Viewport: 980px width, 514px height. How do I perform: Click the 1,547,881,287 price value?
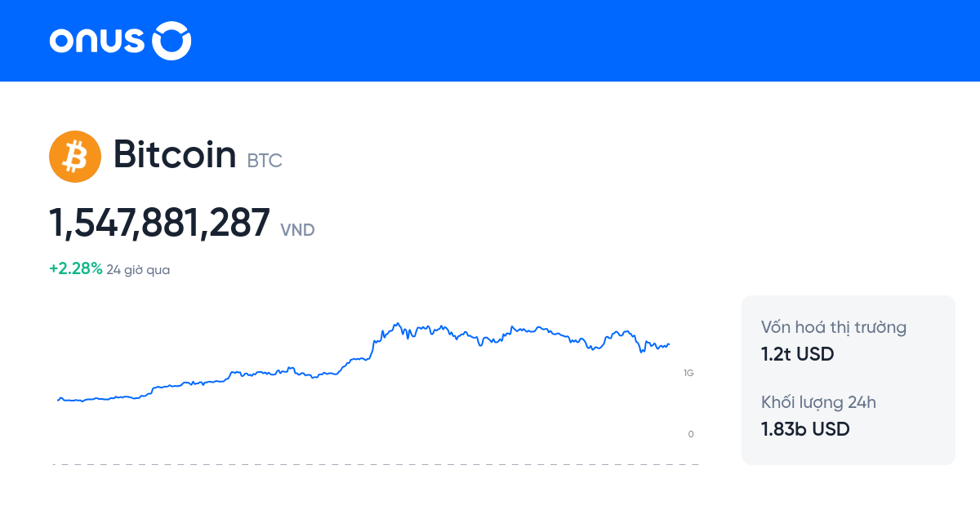point(159,223)
